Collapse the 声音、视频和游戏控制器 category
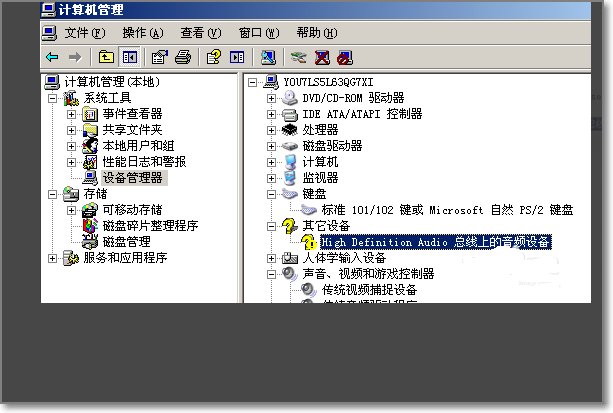This screenshot has height=413, width=613. click(x=271, y=274)
